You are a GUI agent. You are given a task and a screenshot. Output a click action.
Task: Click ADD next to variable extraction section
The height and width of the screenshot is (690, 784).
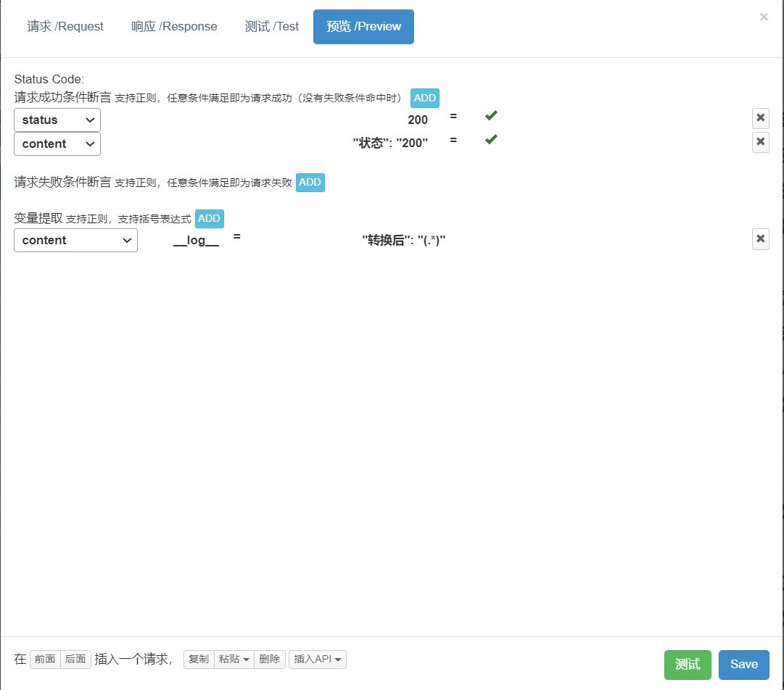(209, 218)
